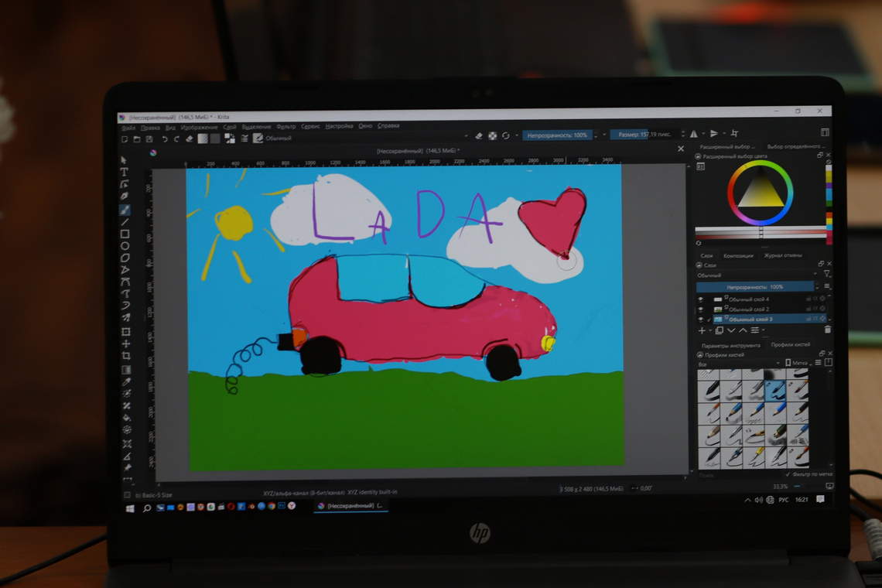Reload the original brush preset
The width and height of the screenshot is (882, 588).
(x=506, y=135)
